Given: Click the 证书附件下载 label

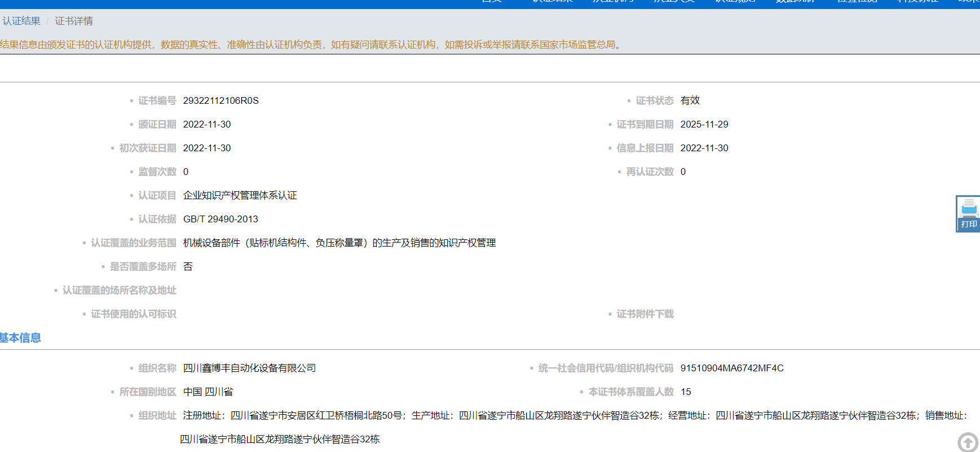Looking at the screenshot, I should point(645,314).
